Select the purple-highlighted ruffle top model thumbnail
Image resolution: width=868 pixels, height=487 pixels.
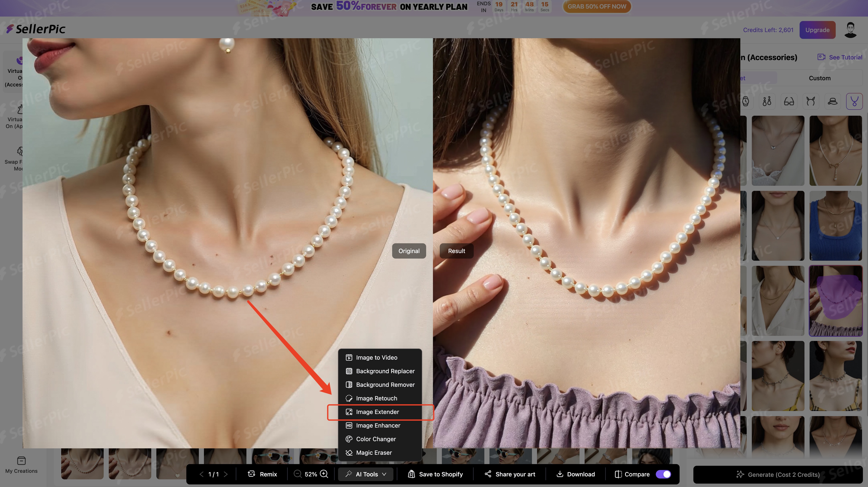[835, 301]
